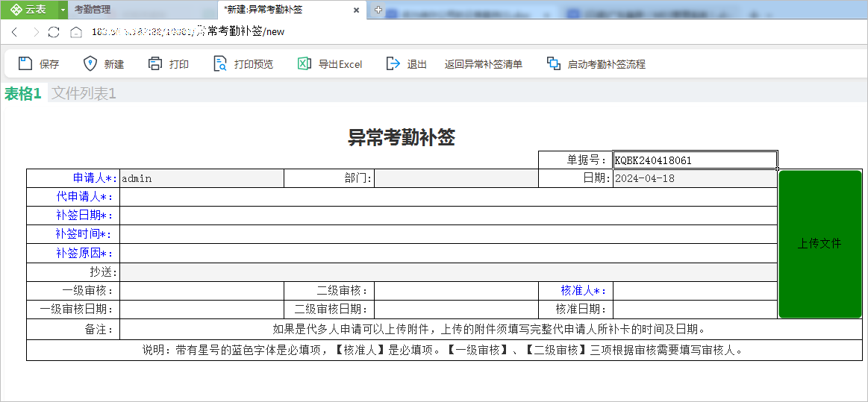
Task: Click the green 上传文件 button
Action: pos(819,244)
